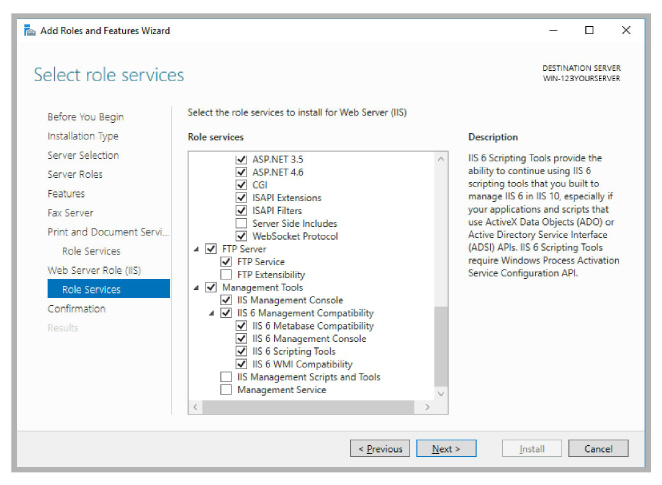
Task: Open the Installation Type step
Action: [x=83, y=136]
